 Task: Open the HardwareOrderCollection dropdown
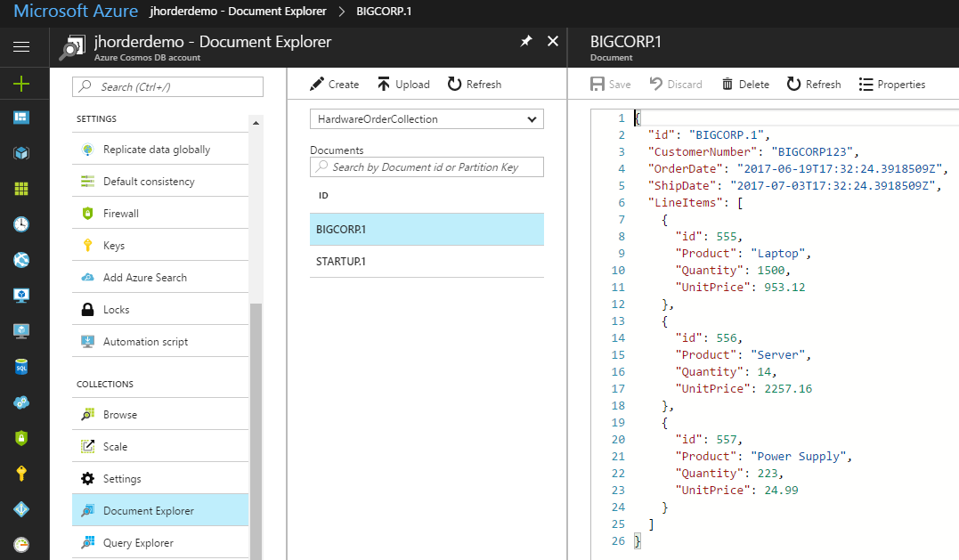click(427, 119)
